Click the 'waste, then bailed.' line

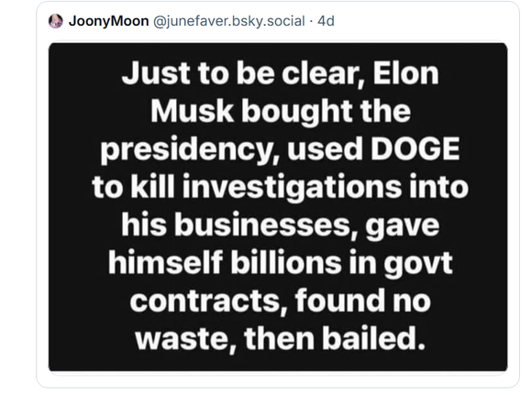(x=281, y=338)
